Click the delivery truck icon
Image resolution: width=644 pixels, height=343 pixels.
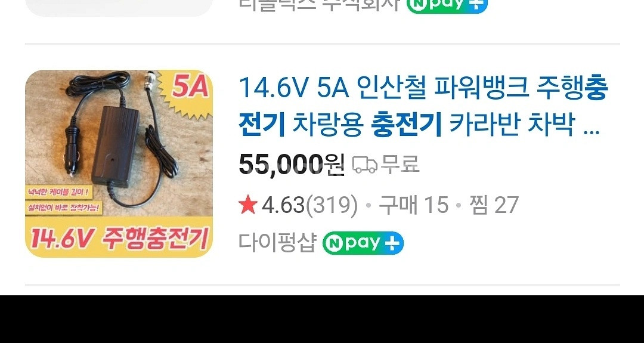click(x=365, y=164)
